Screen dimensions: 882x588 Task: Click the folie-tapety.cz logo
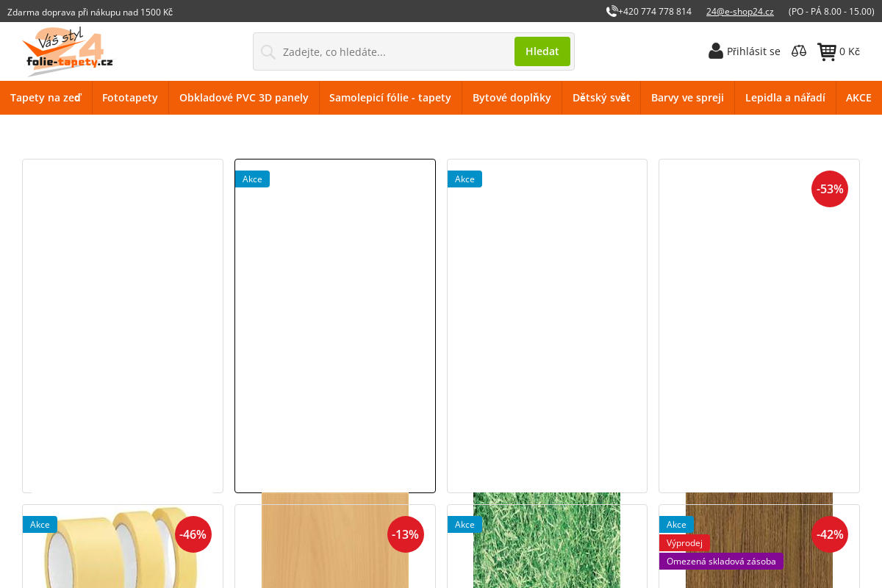click(x=68, y=51)
